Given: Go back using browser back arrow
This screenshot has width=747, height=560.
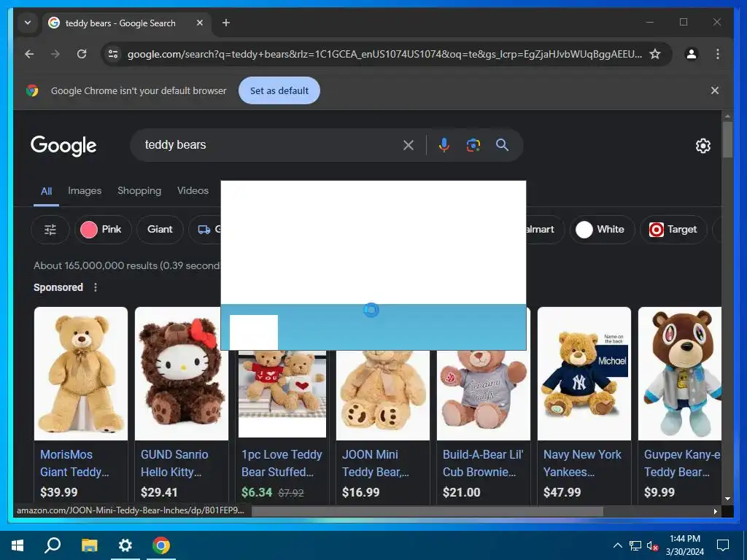Looking at the screenshot, I should coord(29,54).
